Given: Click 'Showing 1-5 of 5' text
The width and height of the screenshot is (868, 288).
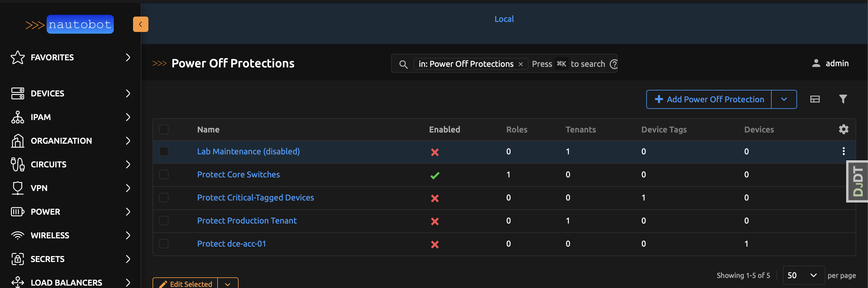Looking at the screenshot, I should (x=743, y=276).
